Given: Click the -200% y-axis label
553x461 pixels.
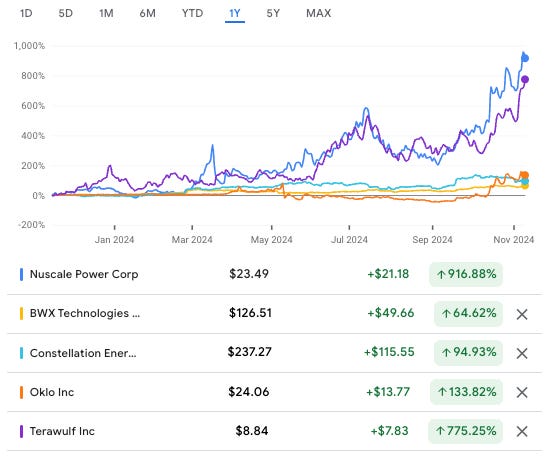Looking at the screenshot, I should (32, 225).
